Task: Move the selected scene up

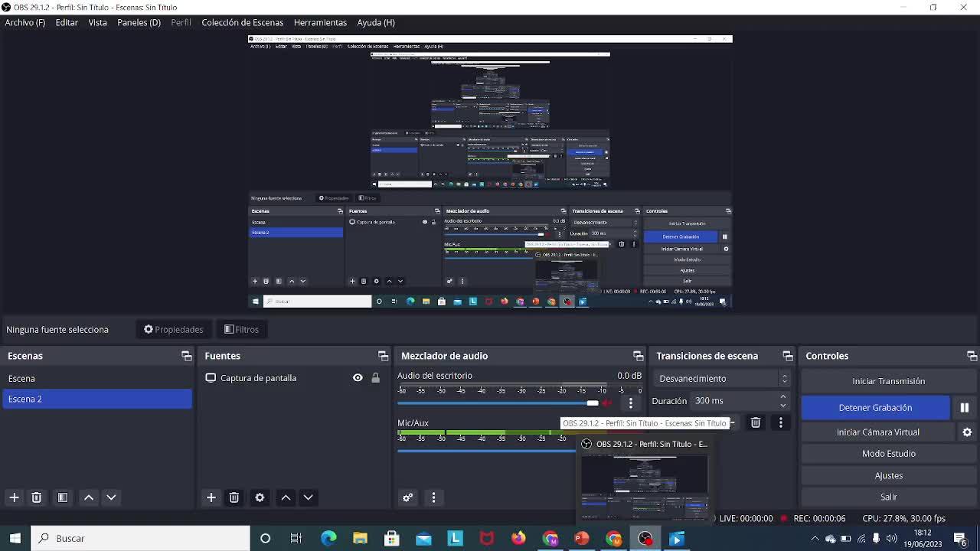Action: 89,497
